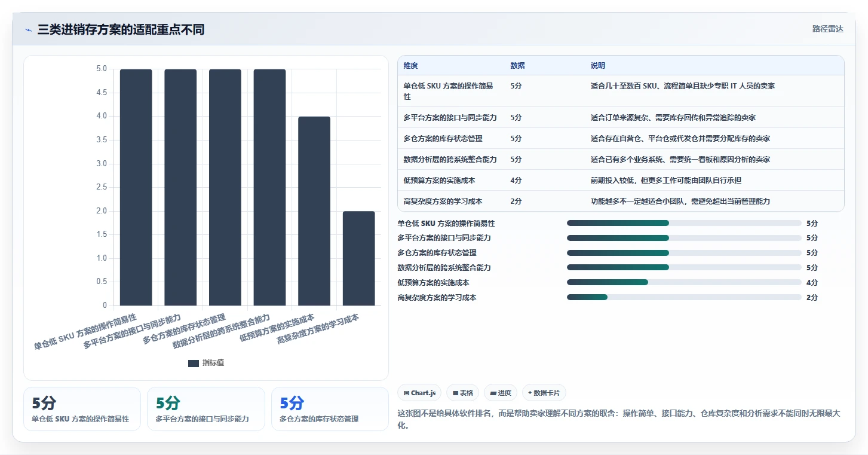Click progress bar for 高复杂度方案的学习成本
This screenshot has height=455, width=868.
[x=684, y=297]
